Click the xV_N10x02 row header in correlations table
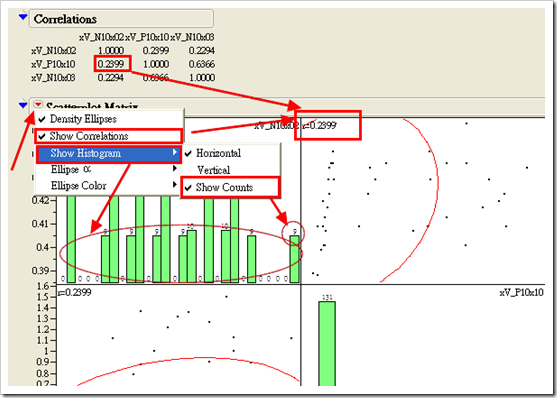 pos(53,50)
